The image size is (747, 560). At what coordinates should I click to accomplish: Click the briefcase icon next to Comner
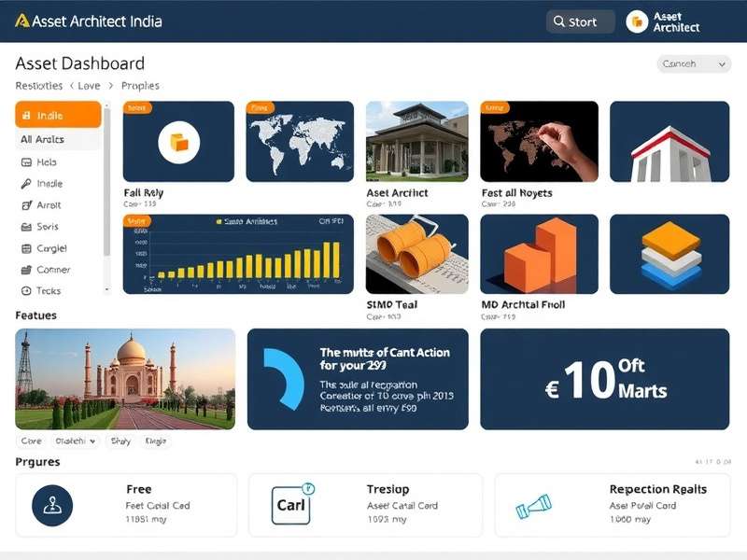pos(25,270)
